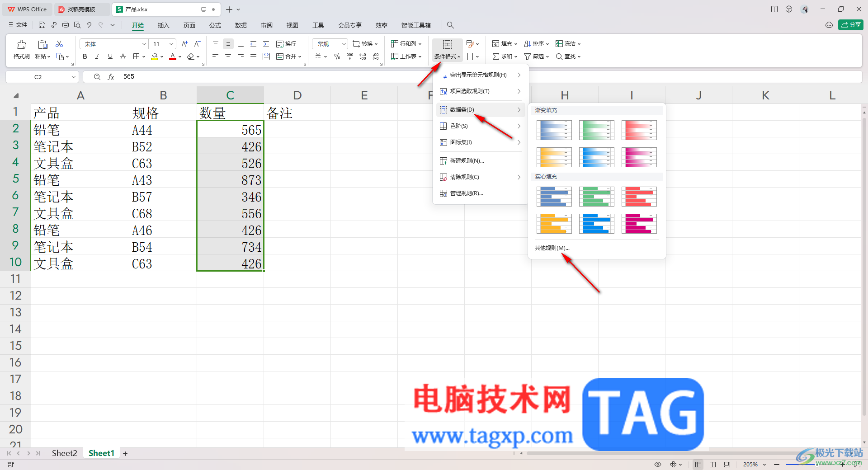This screenshot has height=470, width=868.
Task: Open the font name dropdown
Action: (144, 44)
